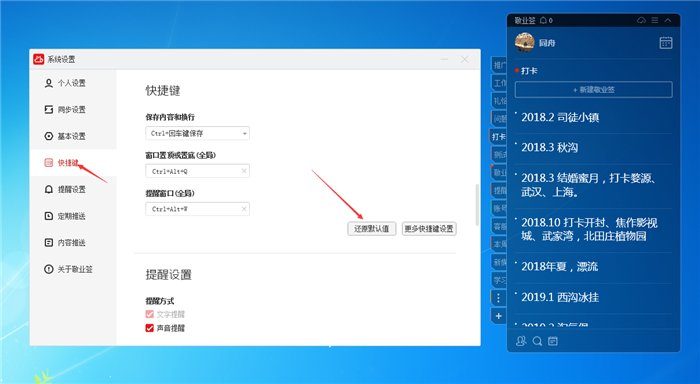Screen dimensions: 700x384
Task: Click the search icon at the bottom of 敬业签
Action: pyautogui.click(x=538, y=341)
